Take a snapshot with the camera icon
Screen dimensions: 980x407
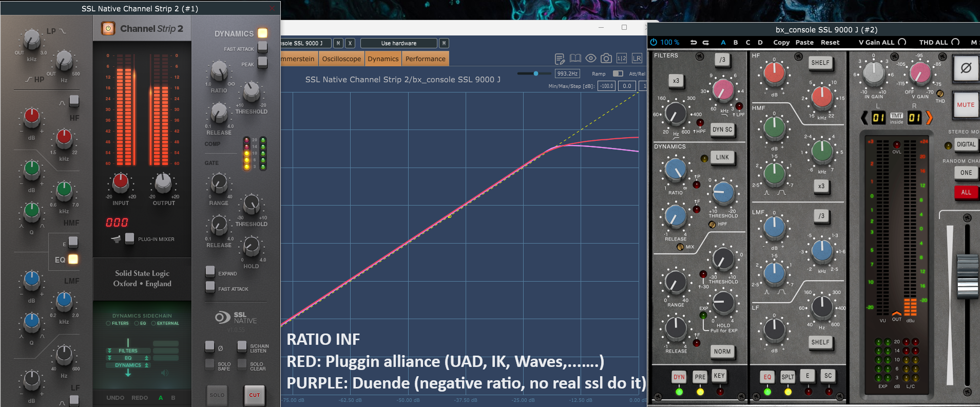click(x=606, y=59)
